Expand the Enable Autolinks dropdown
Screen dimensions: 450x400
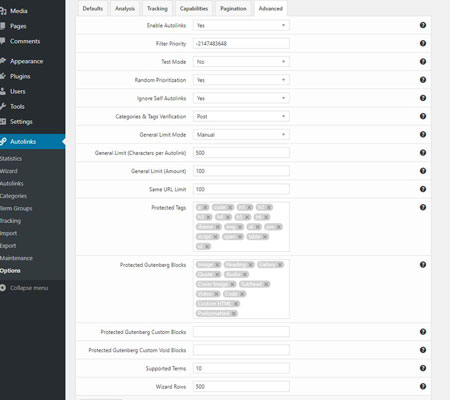[x=241, y=25]
